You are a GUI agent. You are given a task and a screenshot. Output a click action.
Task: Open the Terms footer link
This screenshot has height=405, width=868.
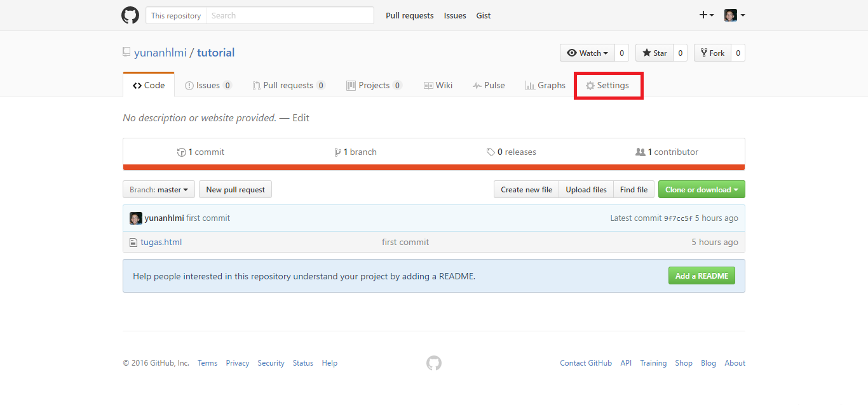click(x=207, y=363)
